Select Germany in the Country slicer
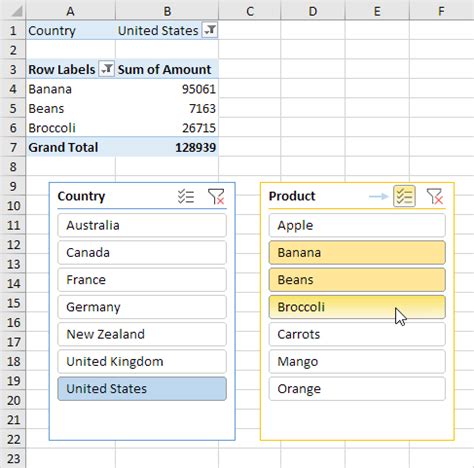The image size is (474, 468). pyautogui.click(x=142, y=307)
